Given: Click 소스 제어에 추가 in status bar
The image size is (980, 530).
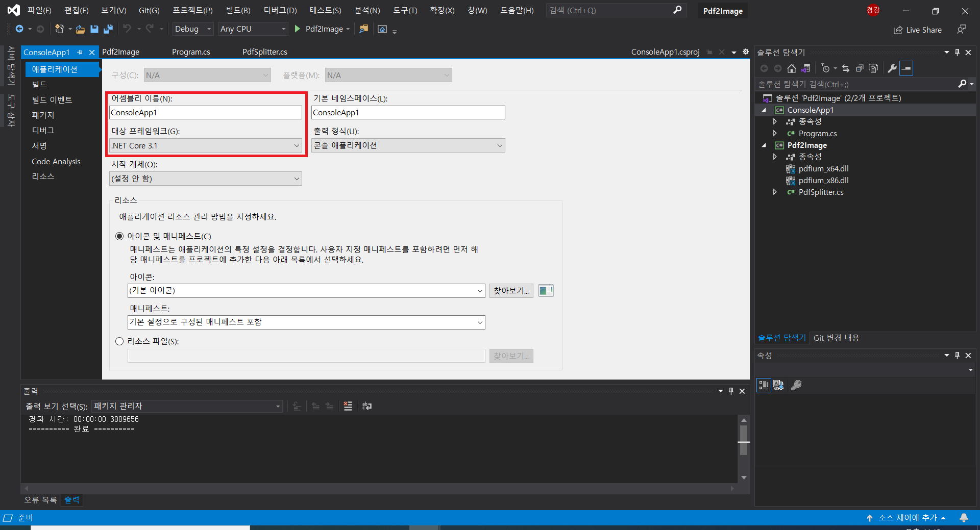Looking at the screenshot, I should (x=907, y=518).
